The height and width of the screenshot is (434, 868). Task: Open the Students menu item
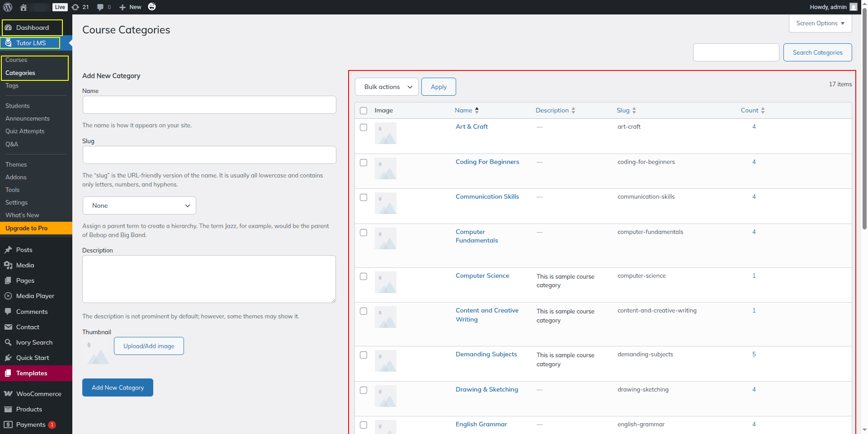[18, 106]
